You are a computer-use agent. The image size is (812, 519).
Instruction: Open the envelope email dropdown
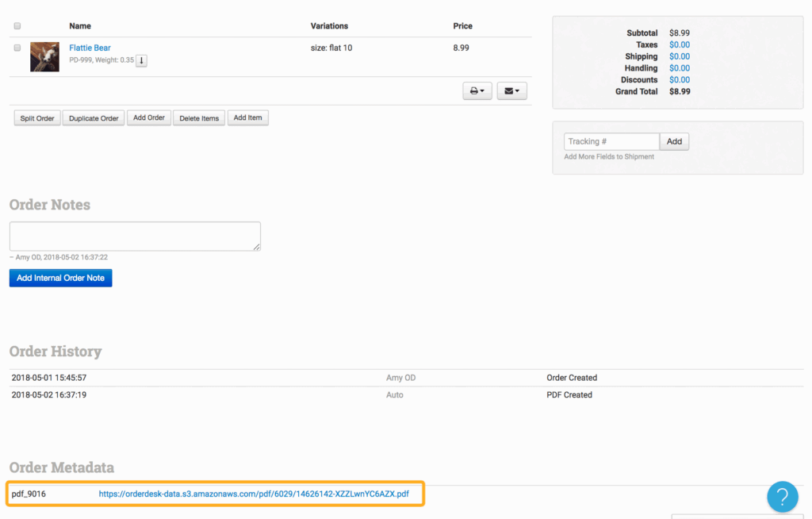click(512, 91)
